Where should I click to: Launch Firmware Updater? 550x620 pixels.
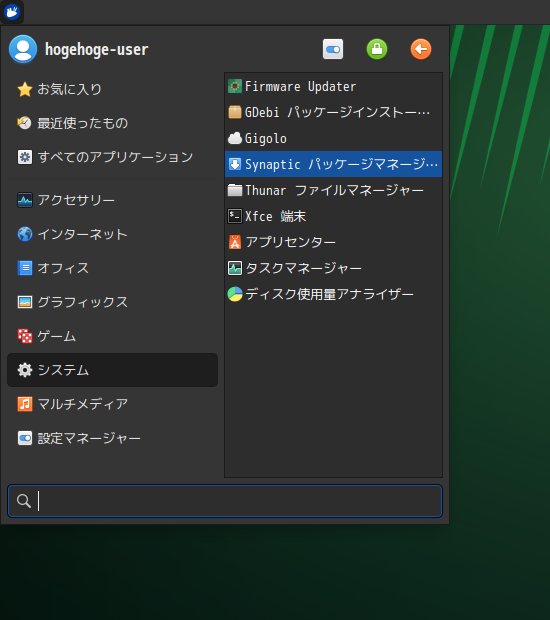333,86
